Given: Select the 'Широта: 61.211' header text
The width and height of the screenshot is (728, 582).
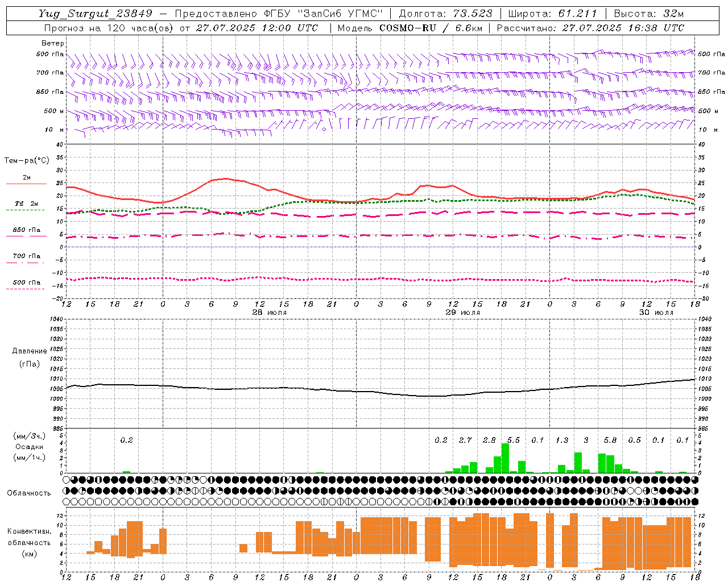Looking at the screenshot, I should (x=552, y=14).
